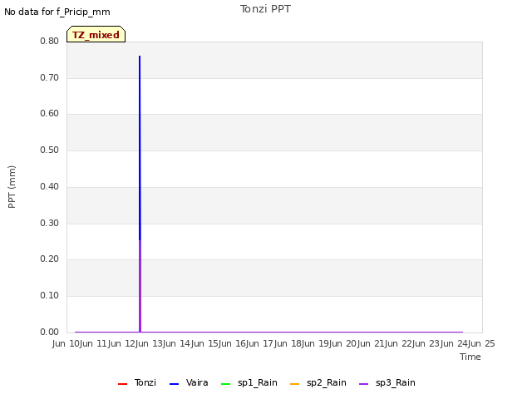Screen dimensions: 532x399
Task: Click the purple sp3_Rain legend color marker
Action: [x=364, y=384]
